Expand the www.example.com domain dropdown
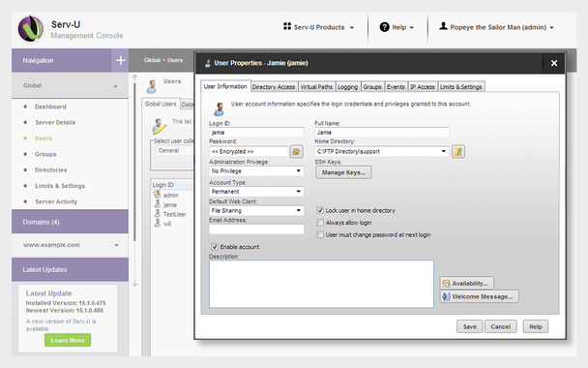 117,245
